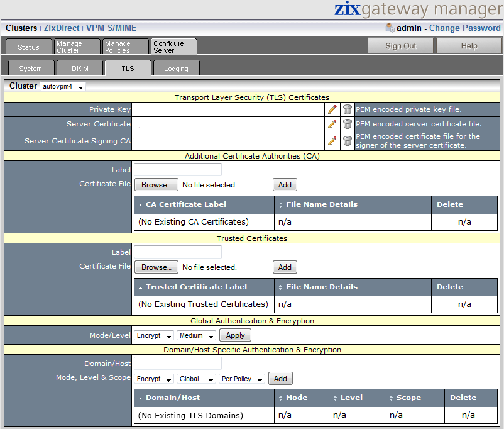This screenshot has width=504, height=429.
Task: Browse for a Trusted Certificates file
Action: pyautogui.click(x=156, y=267)
